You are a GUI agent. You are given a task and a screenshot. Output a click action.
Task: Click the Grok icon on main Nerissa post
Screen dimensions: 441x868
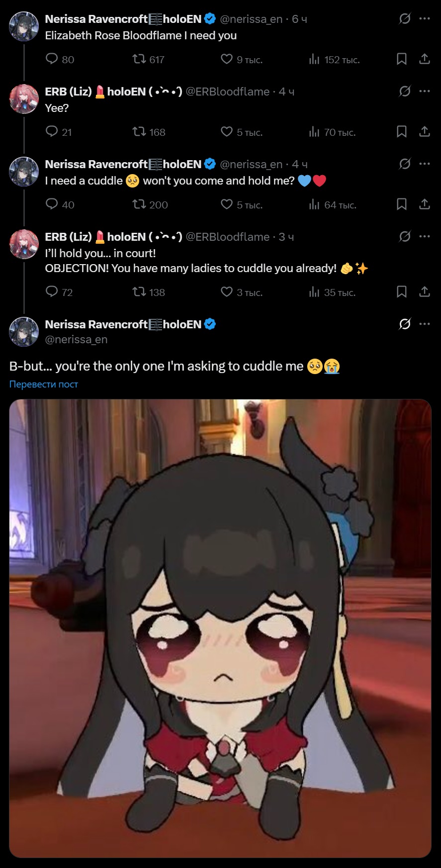pyautogui.click(x=405, y=324)
